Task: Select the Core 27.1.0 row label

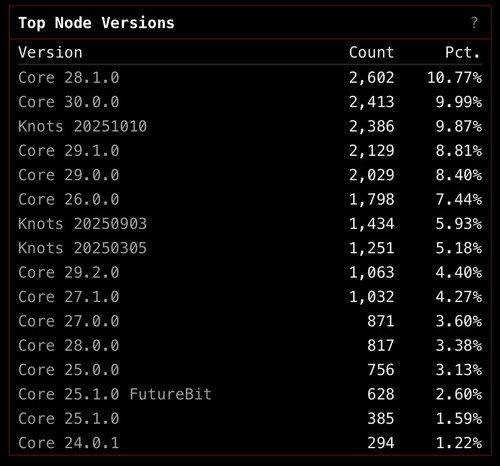Action: (x=69, y=297)
